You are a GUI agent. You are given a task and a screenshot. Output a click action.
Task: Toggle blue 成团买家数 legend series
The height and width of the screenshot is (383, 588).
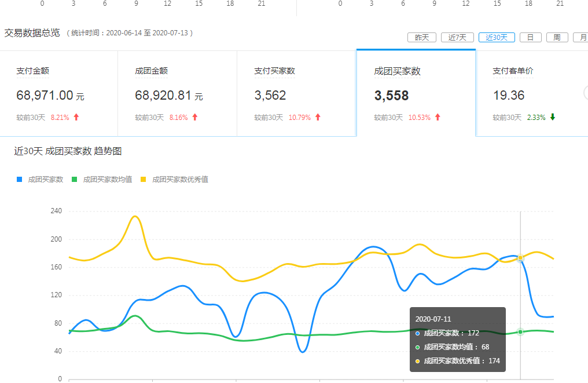click(x=40, y=180)
